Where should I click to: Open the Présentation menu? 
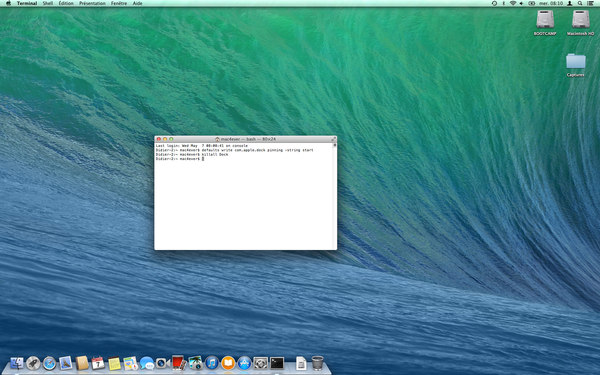[92, 3]
